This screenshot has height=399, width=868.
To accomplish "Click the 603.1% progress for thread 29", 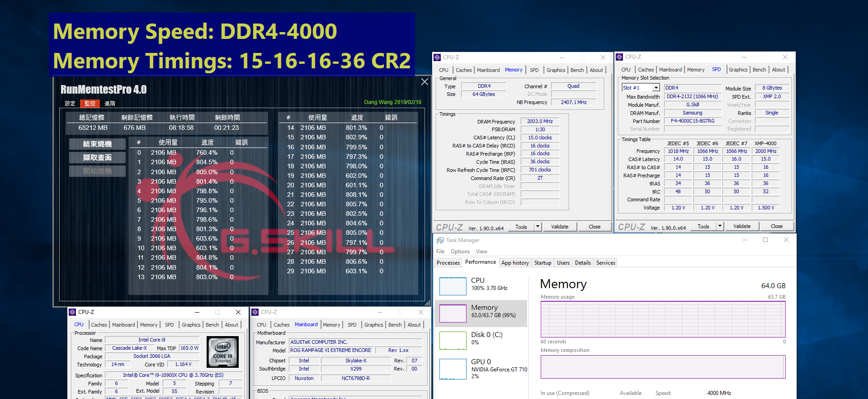I will coord(356,271).
